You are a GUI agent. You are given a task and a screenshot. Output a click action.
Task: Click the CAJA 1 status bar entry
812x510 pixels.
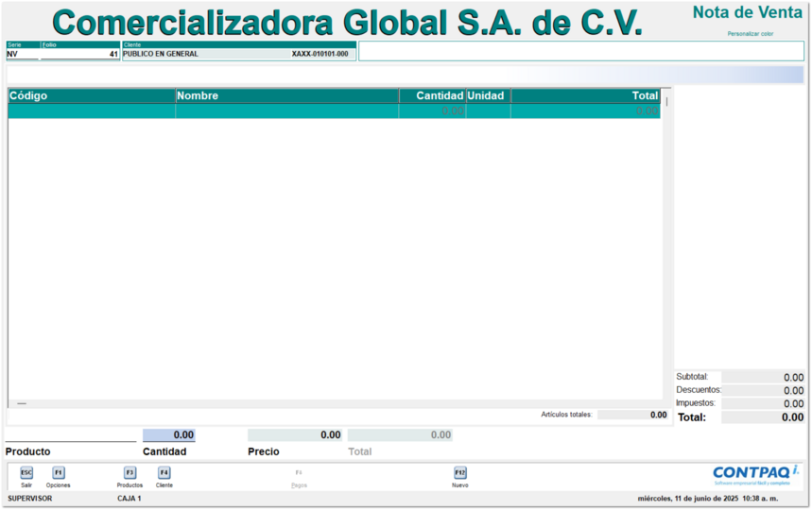coord(130,499)
